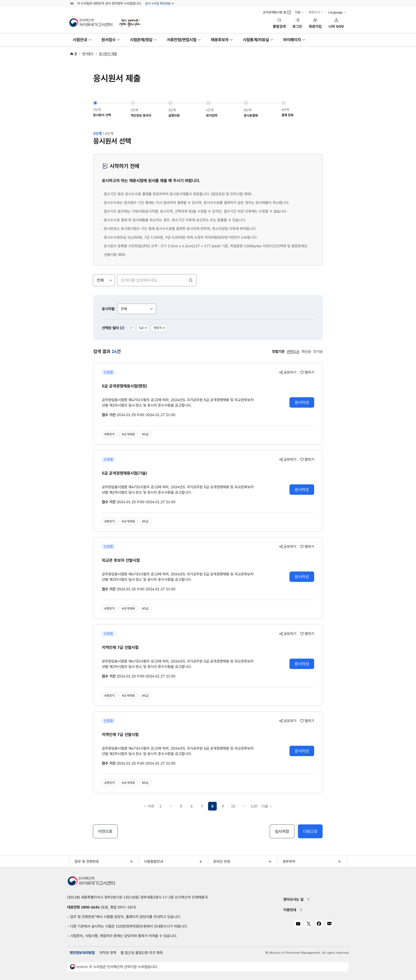
Task: Remove the 5급 filter chip
Action: (x=146, y=328)
